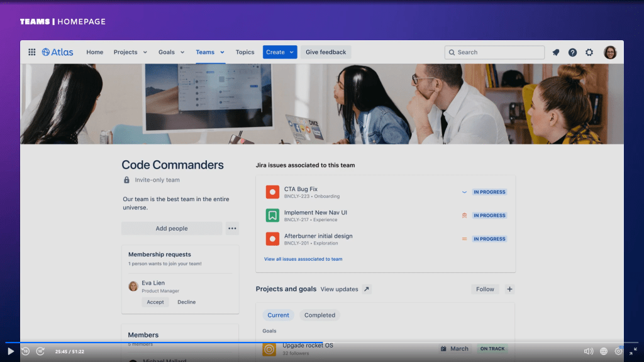Open the View updates arrow icon

click(x=367, y=289)
